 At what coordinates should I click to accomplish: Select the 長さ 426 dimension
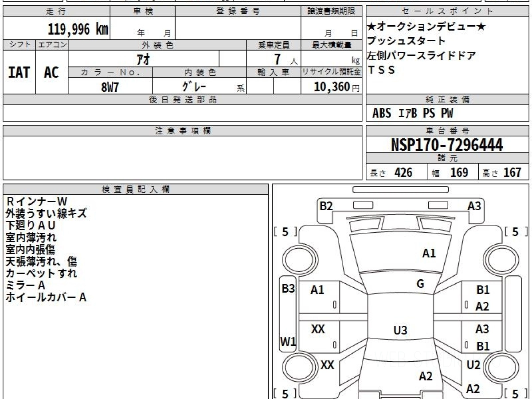391,172
